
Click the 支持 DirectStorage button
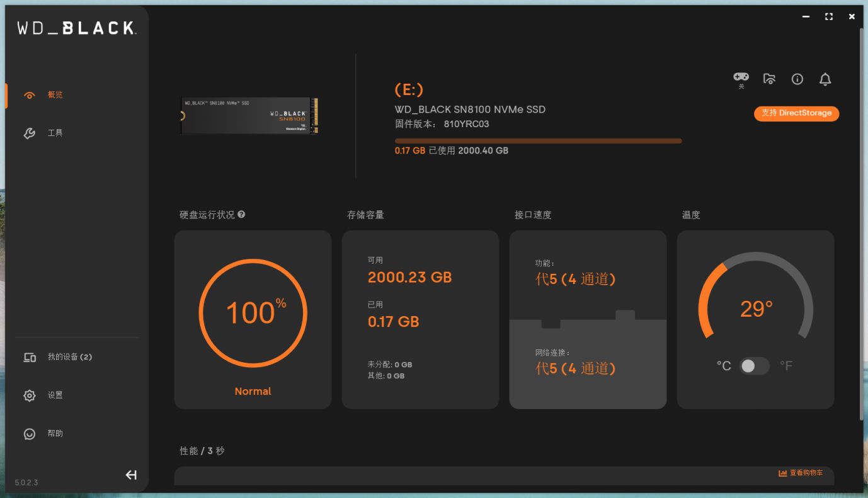click(797, 113)
